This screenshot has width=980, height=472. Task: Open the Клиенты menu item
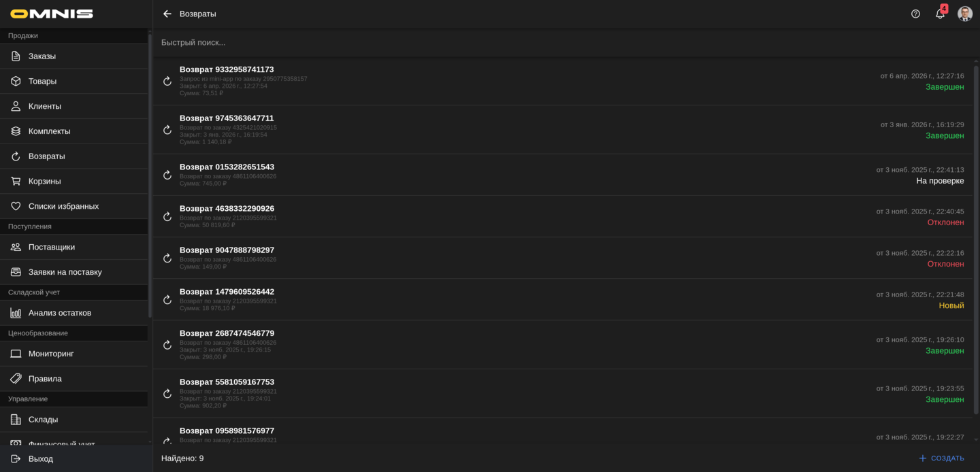pos(45,106)
